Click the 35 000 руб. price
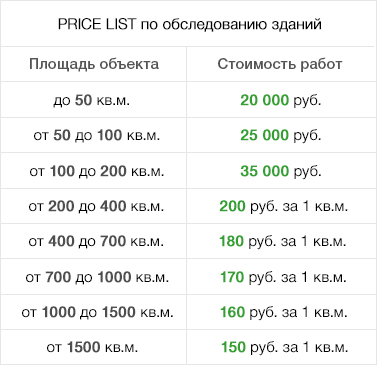 point(281,171)
